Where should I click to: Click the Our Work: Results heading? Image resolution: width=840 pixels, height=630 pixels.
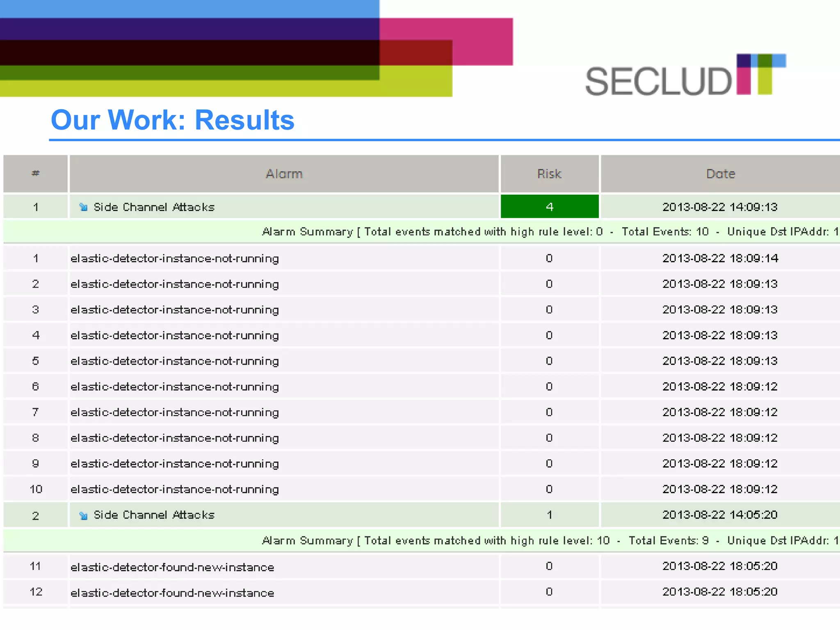tap(173, 120)
